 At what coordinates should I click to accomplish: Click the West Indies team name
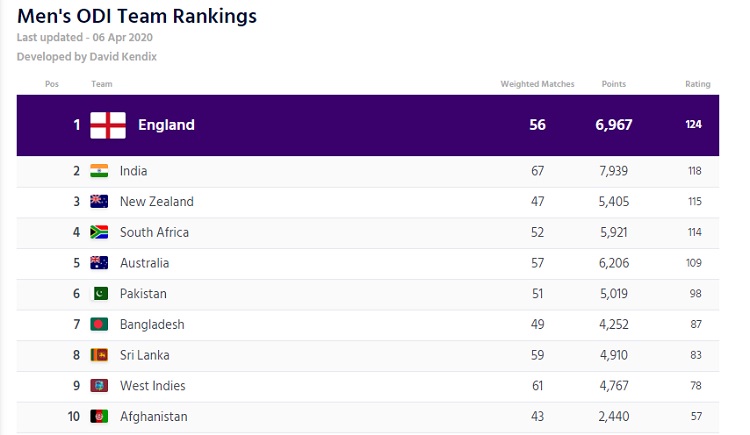[x=153, y=386]
